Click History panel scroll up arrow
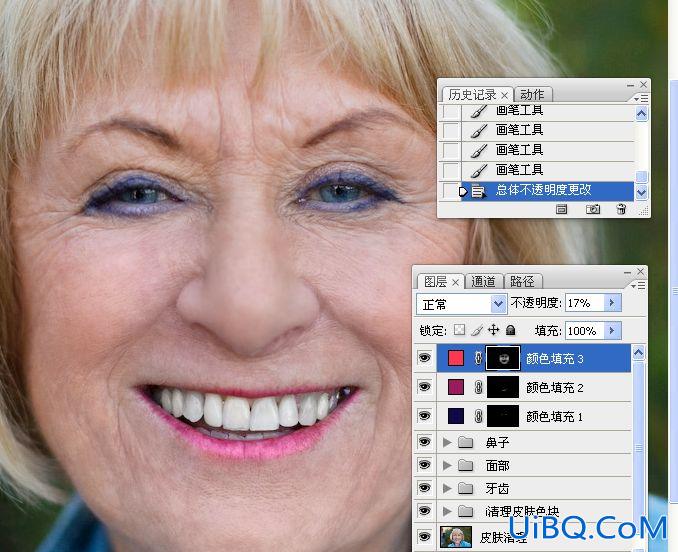The image size is (678, 552). [641, 114]
